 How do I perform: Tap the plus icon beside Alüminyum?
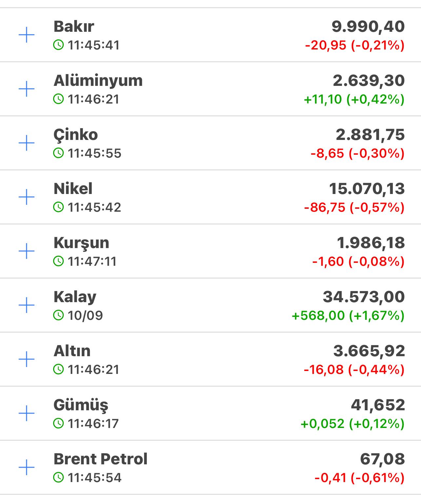point(27,89)
